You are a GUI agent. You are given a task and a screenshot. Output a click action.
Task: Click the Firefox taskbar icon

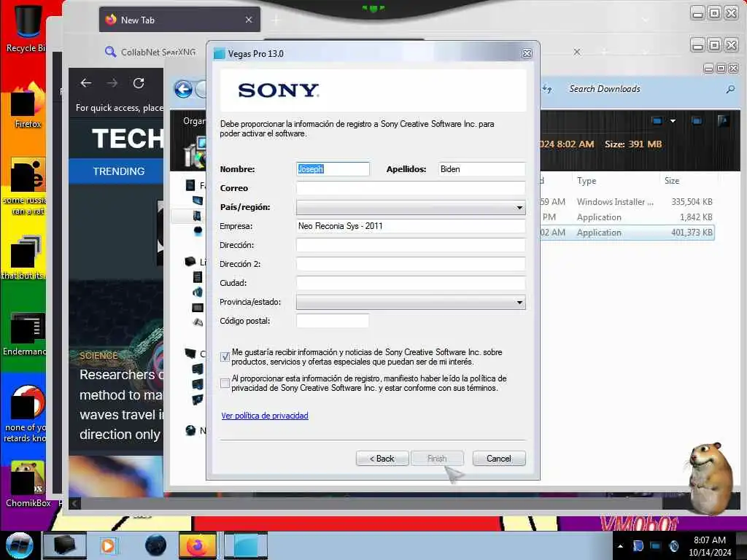tap(197, 545)
